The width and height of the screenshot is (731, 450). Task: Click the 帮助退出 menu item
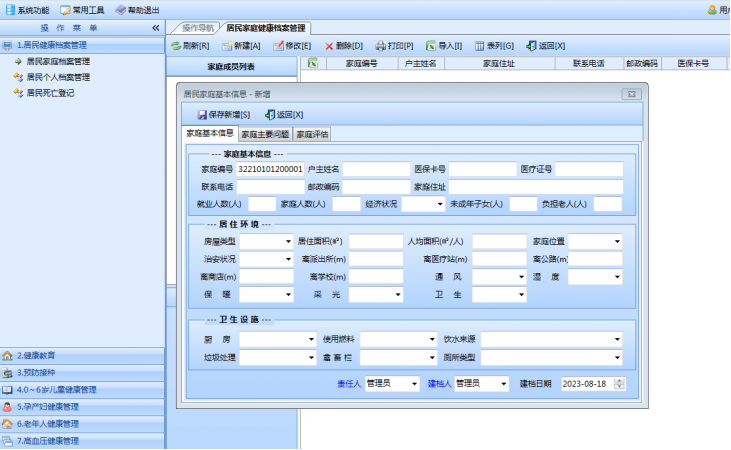point(138,9)
